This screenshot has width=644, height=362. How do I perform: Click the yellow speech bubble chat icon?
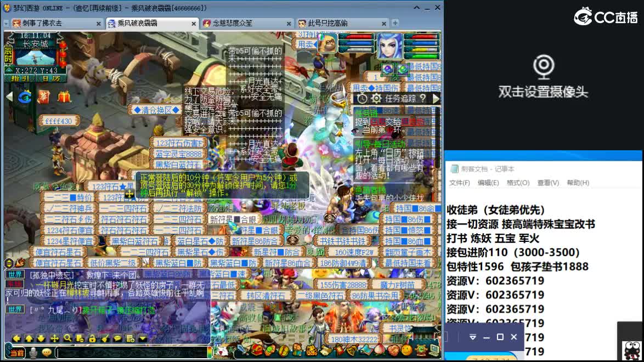pos(117,338)
